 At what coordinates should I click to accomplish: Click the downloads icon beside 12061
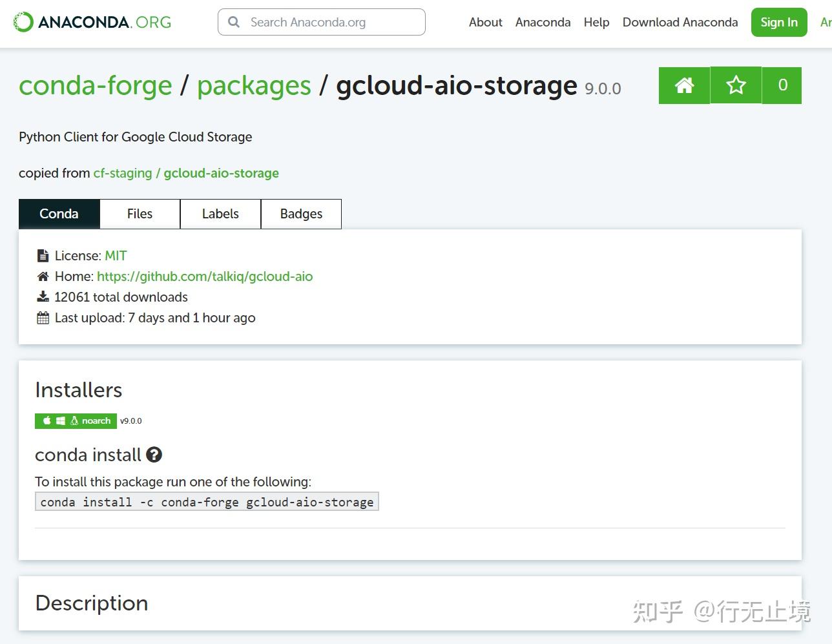(43, 296)
